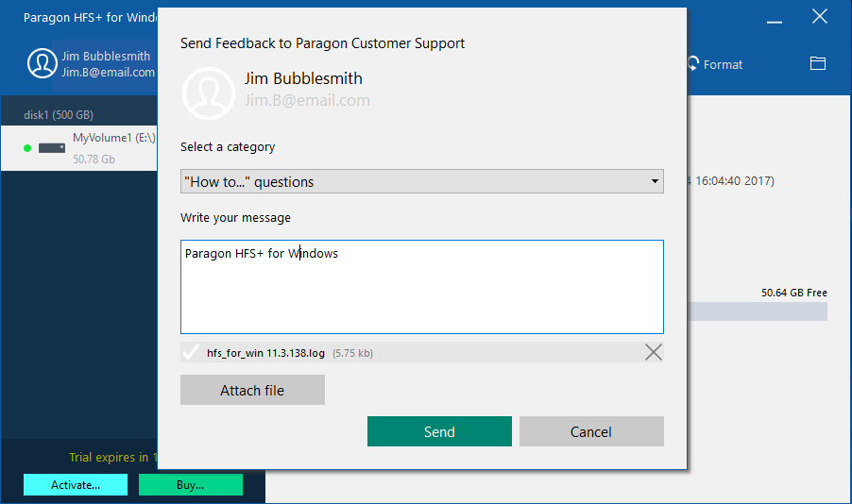The width and height of the screenshot is (852, 504).
Task: Click the hfs_for_win 11.3.138.log attachment name
Action: (265, 353)
